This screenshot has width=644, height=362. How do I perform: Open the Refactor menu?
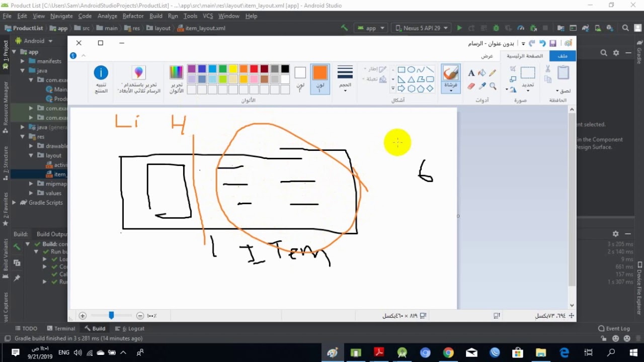[x=133, y=16]
